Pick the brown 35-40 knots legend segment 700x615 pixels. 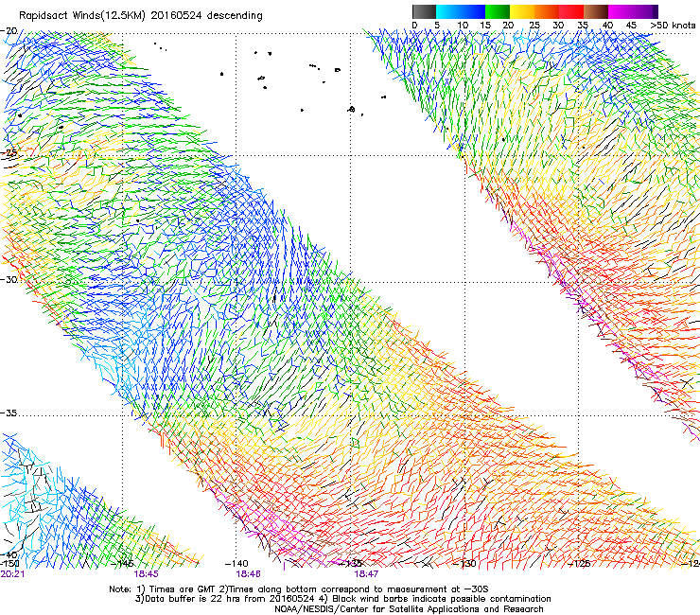click(x=596, y=12)
